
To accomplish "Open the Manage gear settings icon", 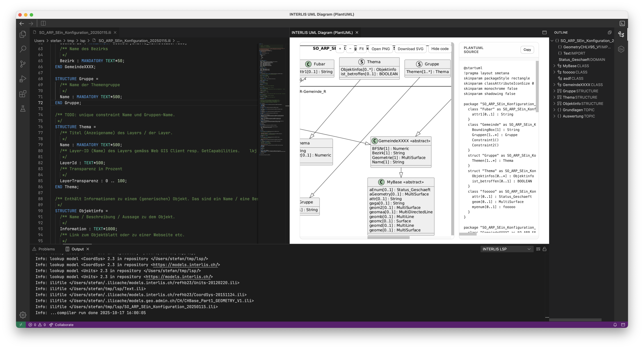I will [23, 315].
